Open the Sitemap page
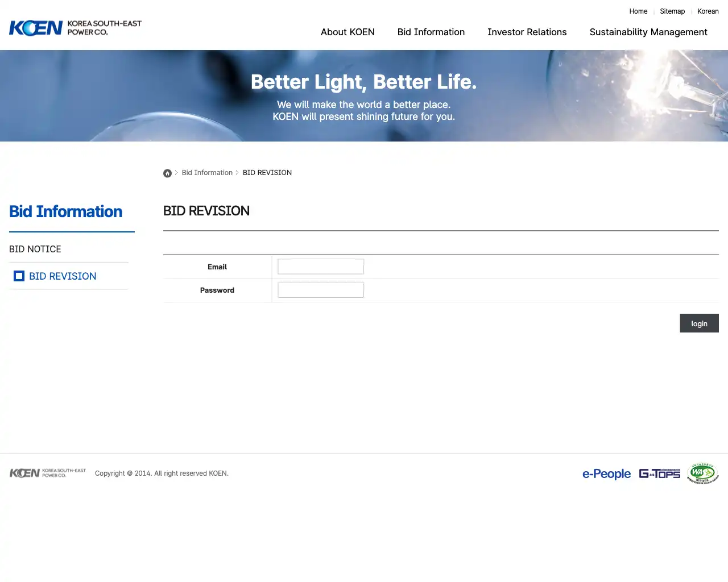 (x=672, y=11)
